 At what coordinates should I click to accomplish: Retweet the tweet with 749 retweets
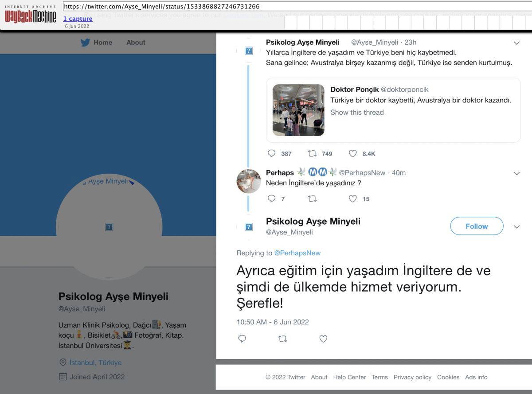tap(312, 153)
